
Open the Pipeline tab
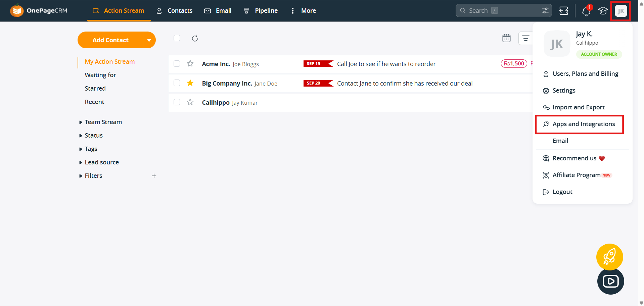point(261,11)
